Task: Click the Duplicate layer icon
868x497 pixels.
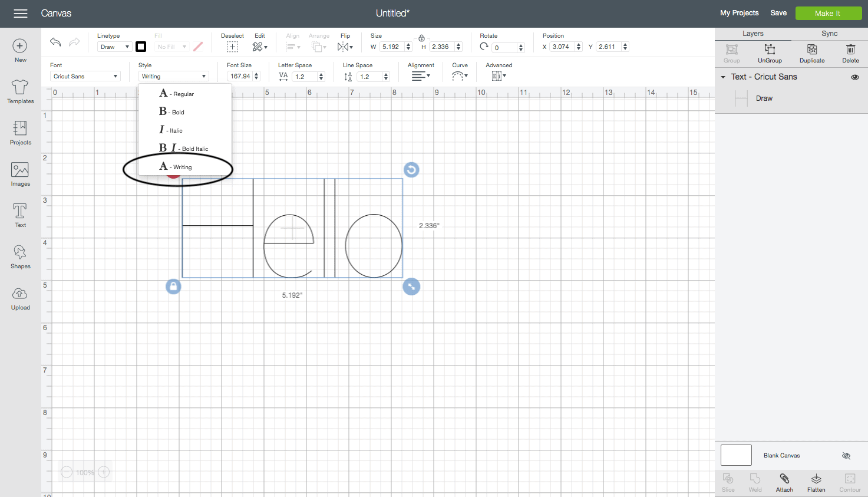Action: pos(811,52)
